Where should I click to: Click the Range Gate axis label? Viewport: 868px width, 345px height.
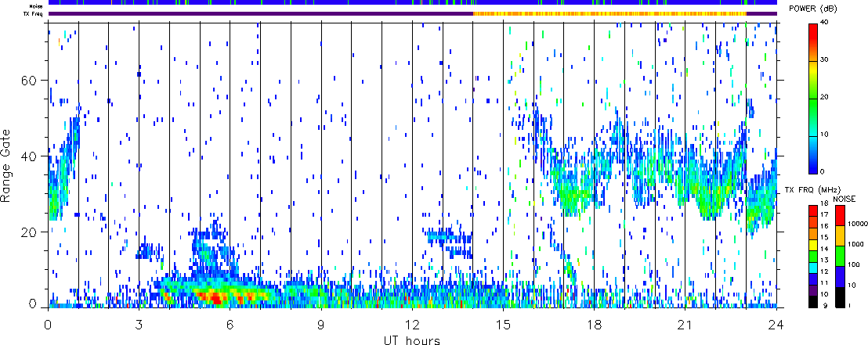[7, 164]
